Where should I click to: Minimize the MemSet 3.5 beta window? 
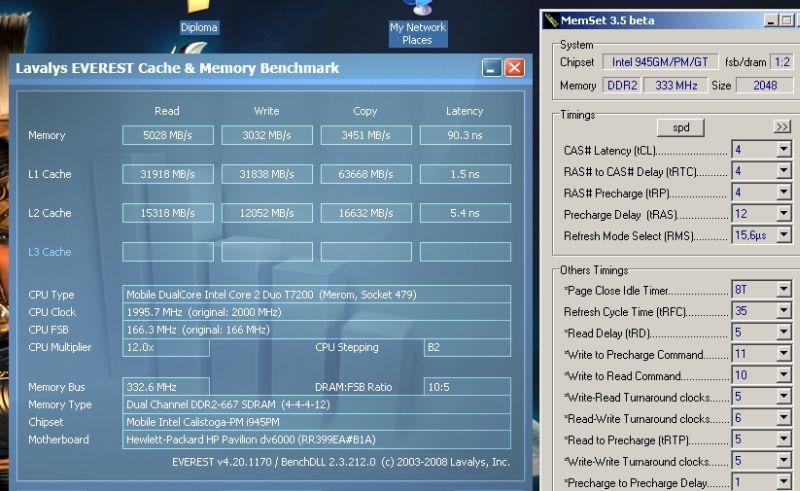point(771,20)
